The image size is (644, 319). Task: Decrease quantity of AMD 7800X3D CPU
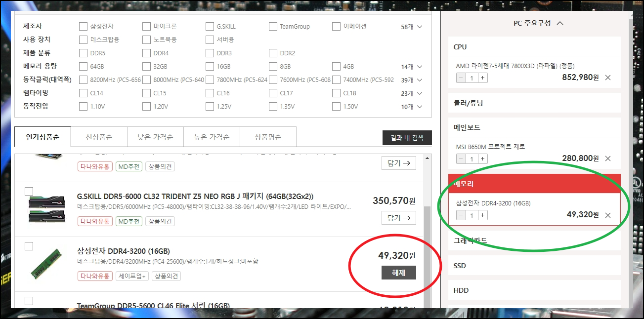(461, 78)
